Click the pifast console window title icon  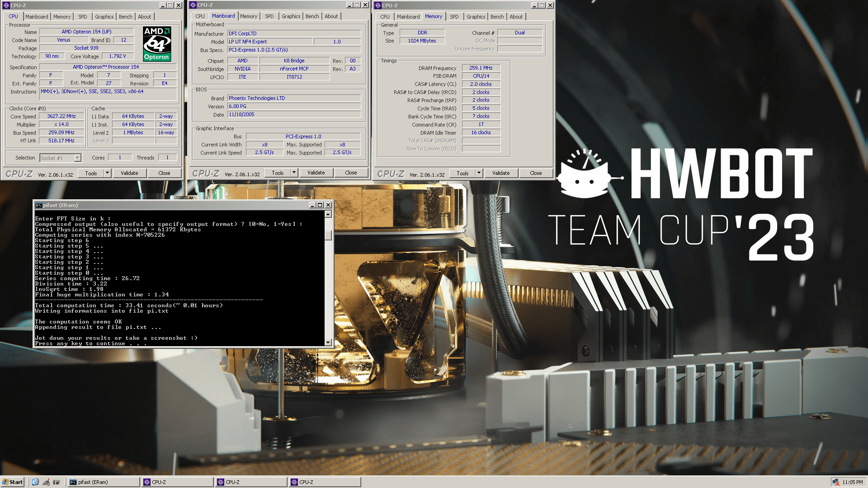pyautogui.click(x=39, y=205)
